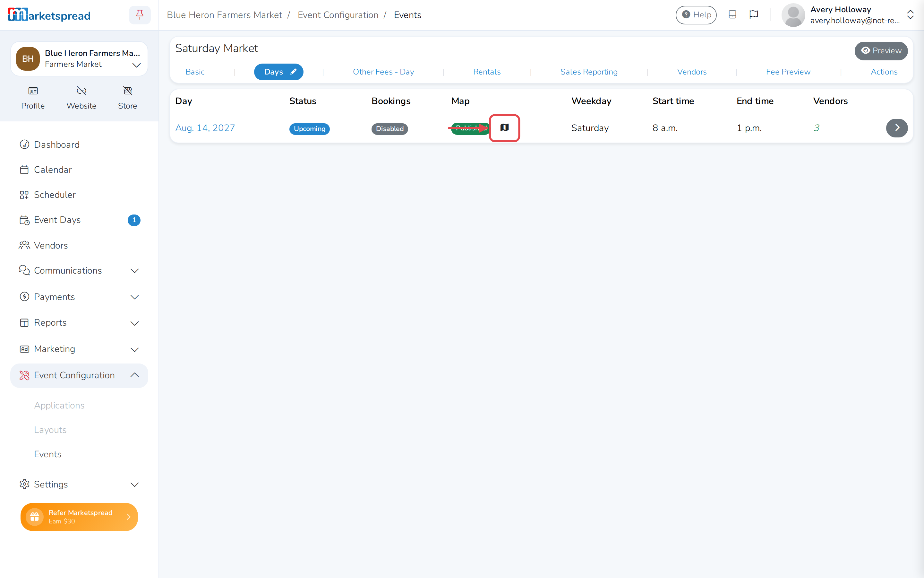Open the Store shortcut icon
Image resolution: width=924 pixels, height=578 pixels.
pos(127,91)
